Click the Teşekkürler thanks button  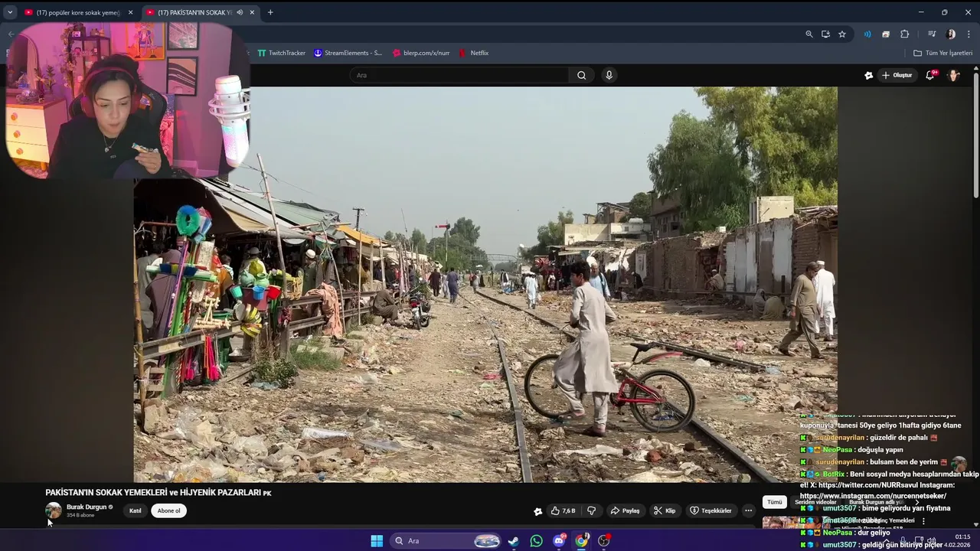[x=710, y=510]
